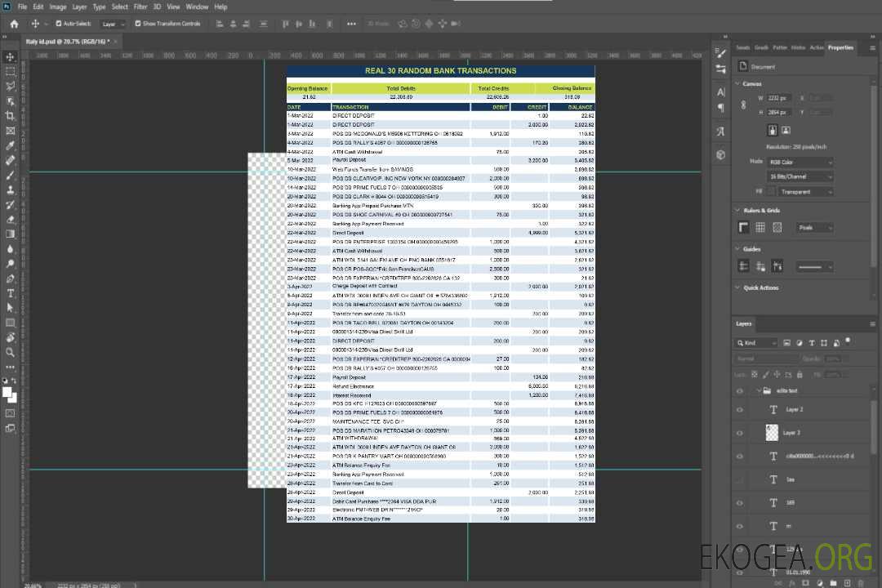Select the Crop tool
The height and width of the screenshot is (588, 882).
[x=10, y=116]
